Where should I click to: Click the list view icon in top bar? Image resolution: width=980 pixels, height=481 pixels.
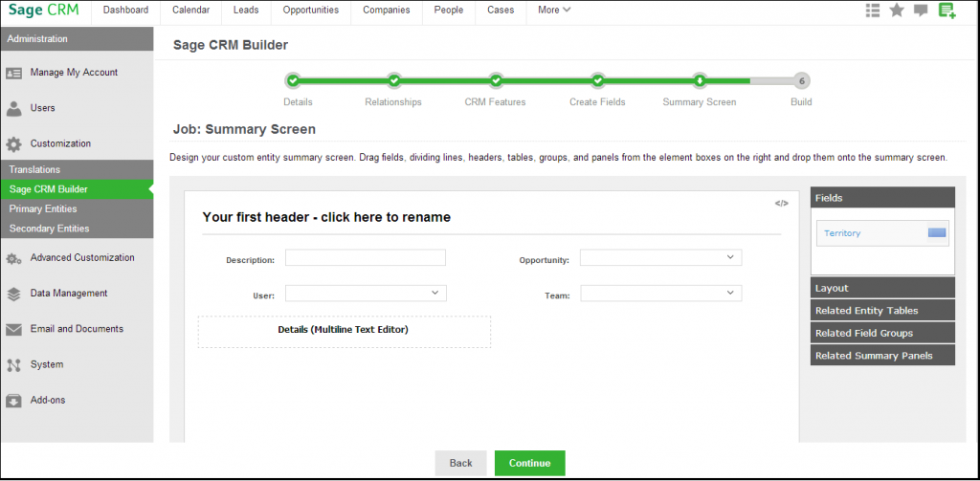872,11
